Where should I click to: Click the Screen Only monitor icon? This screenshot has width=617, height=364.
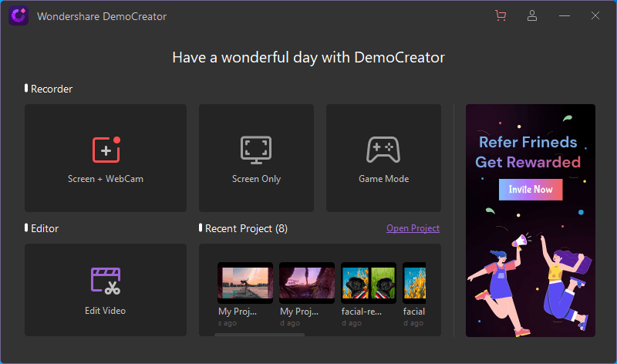pos(256,150)
